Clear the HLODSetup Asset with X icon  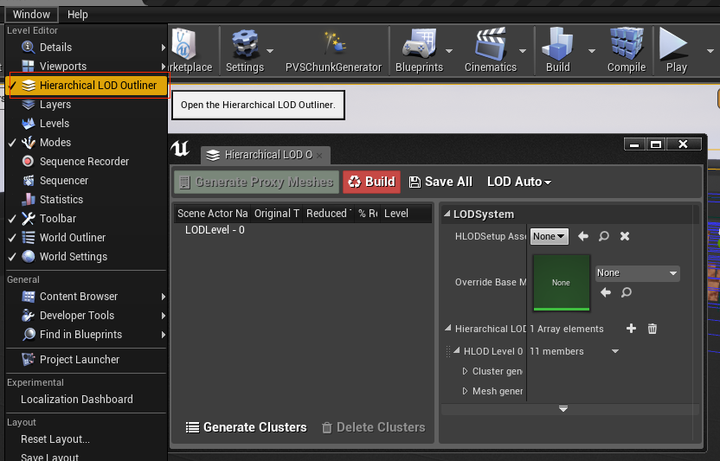click(x=624, y=236)
